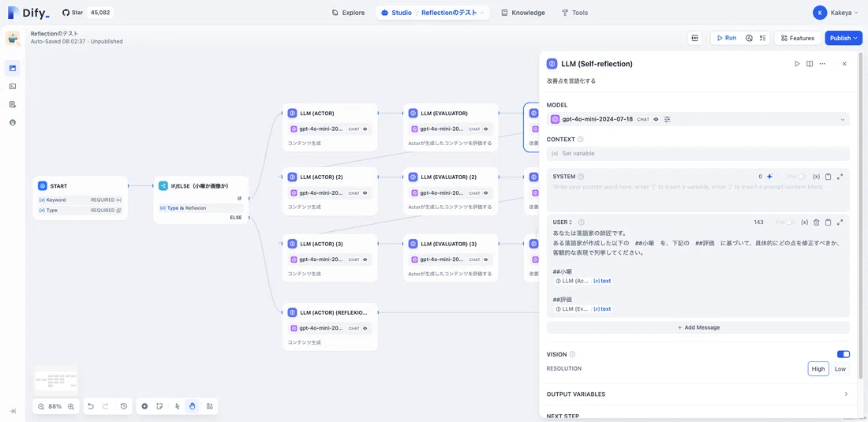868x422 pixels.
Task: Expand the left sidebar with arrow icon
Action: (x=13, y=411)
